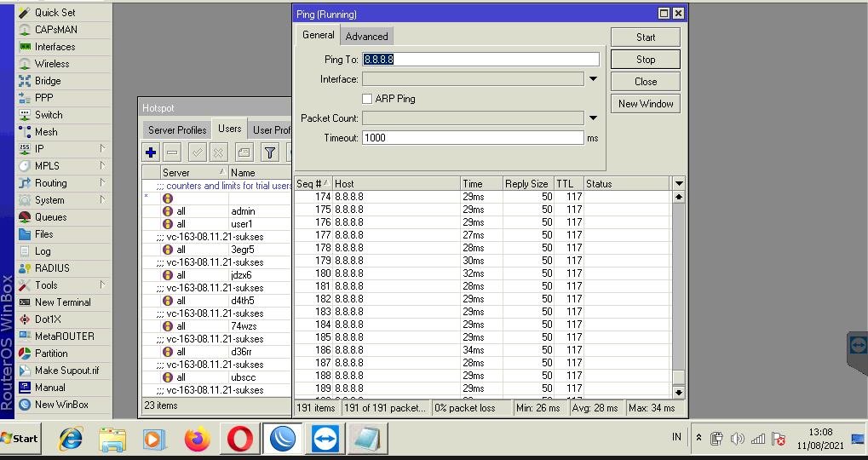Click the Timeout input field
The height and width of the screenshot is (460, 868).
tap(474, 138)
